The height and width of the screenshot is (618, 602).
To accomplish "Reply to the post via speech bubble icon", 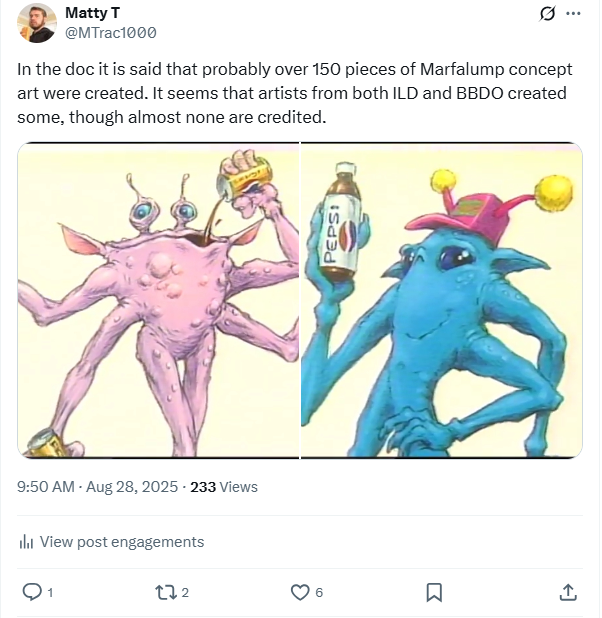I will point(32,592).
